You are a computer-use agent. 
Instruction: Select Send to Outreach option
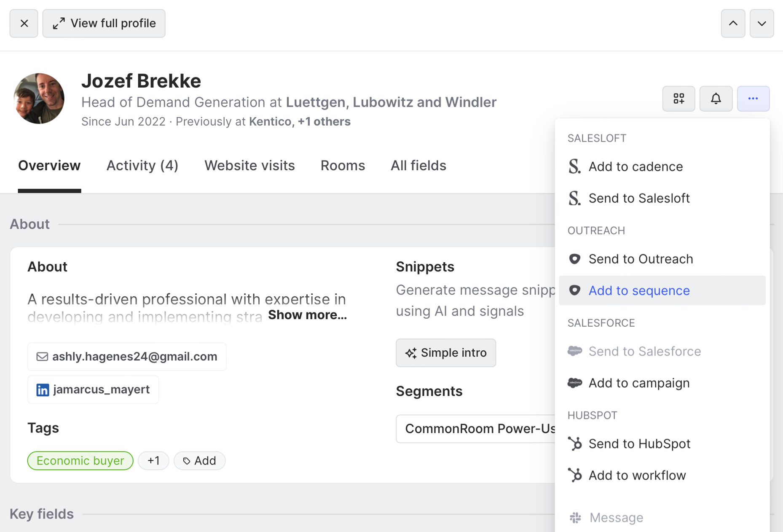click(662, 259)
